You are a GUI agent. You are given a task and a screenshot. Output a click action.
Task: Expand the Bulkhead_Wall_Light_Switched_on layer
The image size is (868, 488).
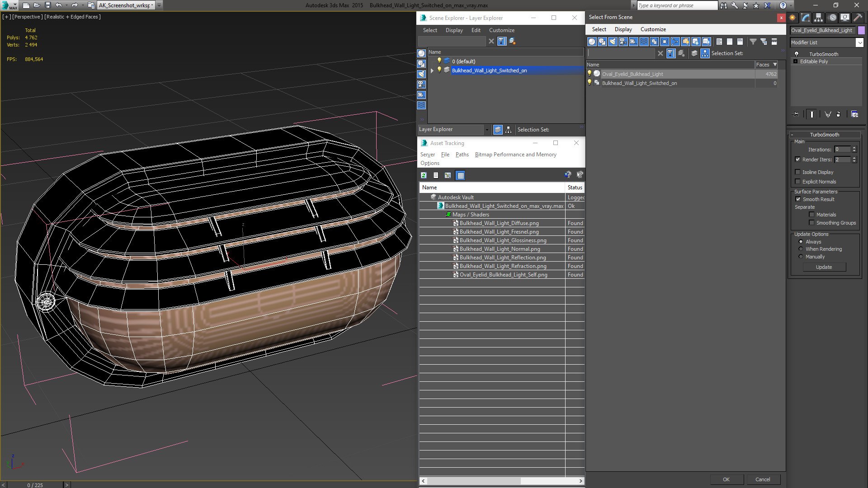[x=432, y=70]
